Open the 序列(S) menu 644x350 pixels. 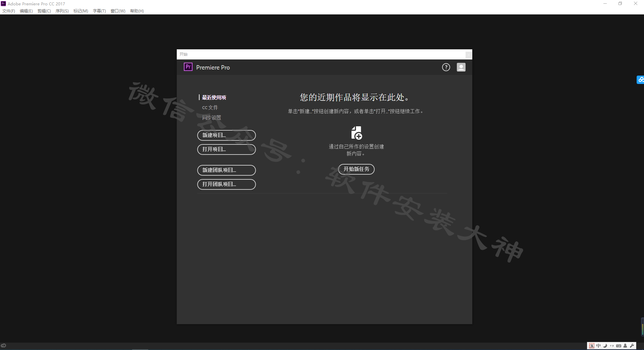[x=62, y=11]
